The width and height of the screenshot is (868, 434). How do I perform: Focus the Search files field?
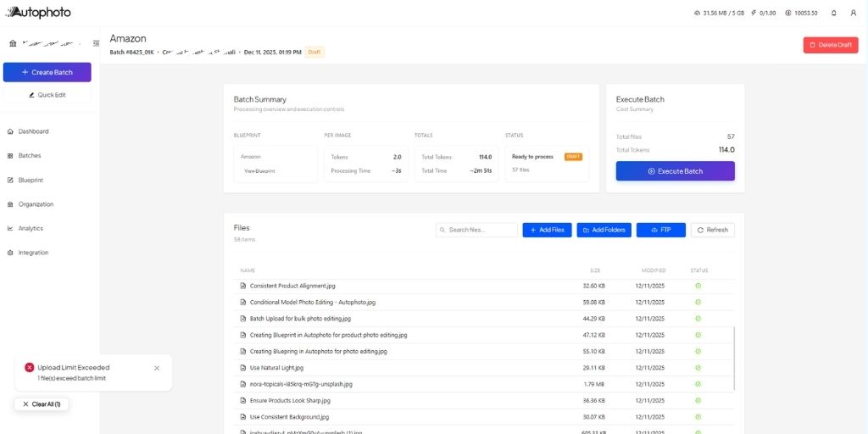tap(476, 230)
